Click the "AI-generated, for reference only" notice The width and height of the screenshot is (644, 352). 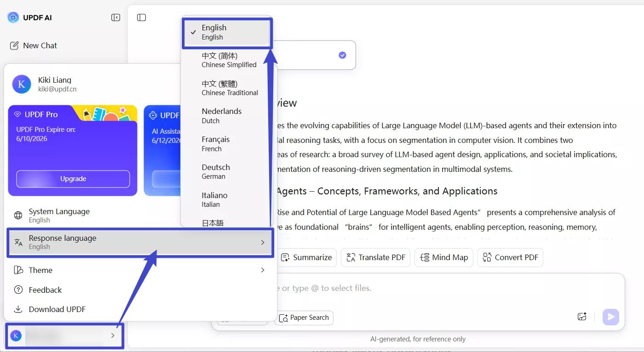418,339
